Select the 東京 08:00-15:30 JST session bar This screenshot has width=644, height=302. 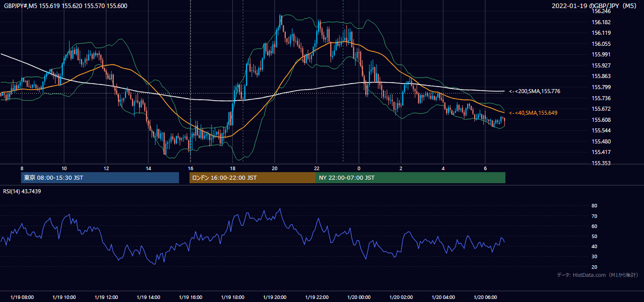click(x=100, y=178)
